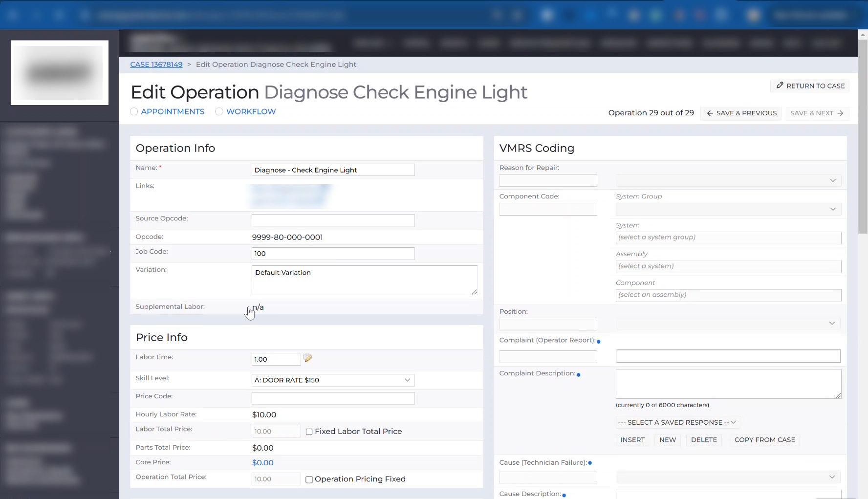Open the Cause (Technician Failure) dropdown
The width and height of the screenshot is (868, 499).
[x=728, y=477]
